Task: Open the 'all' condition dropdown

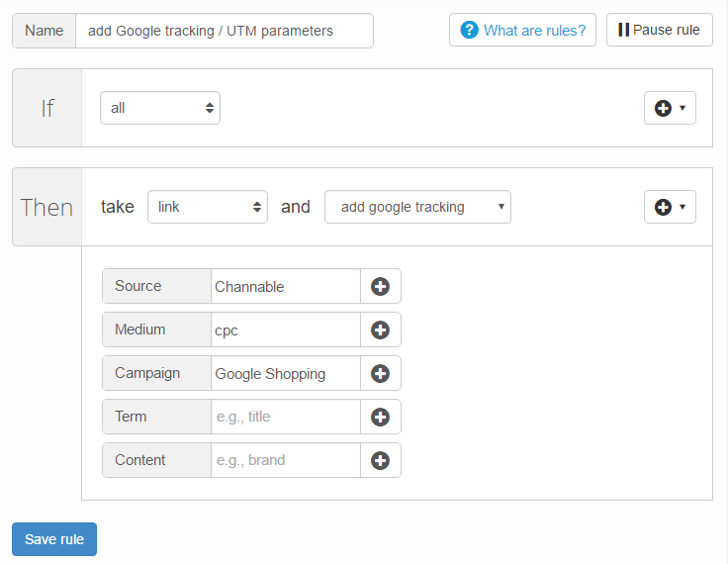Action: click(160, 108)
